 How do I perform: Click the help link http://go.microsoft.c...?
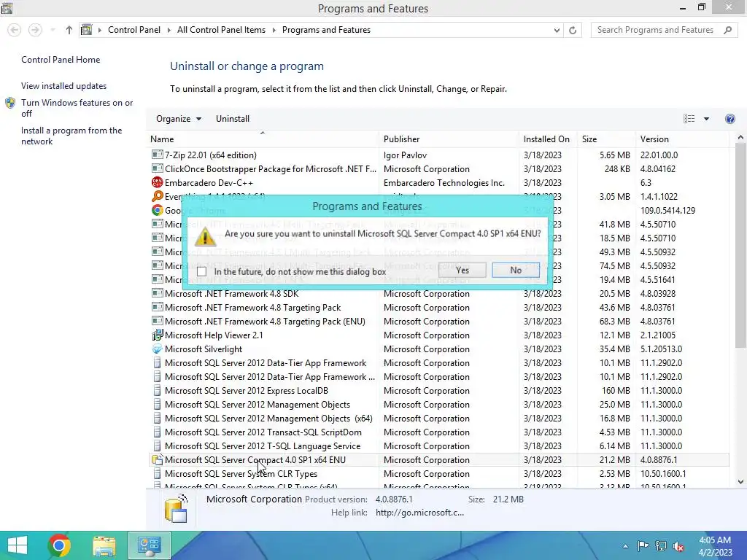419,513
